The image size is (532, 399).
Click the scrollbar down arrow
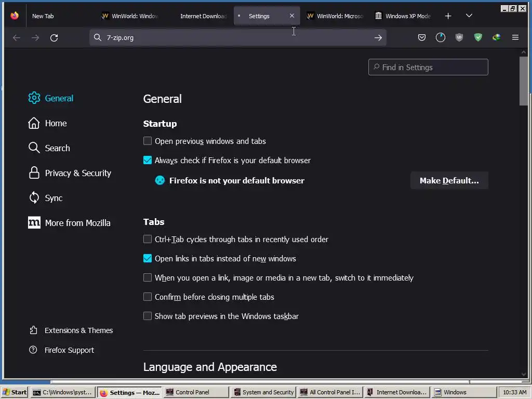[x=524, y=374]
